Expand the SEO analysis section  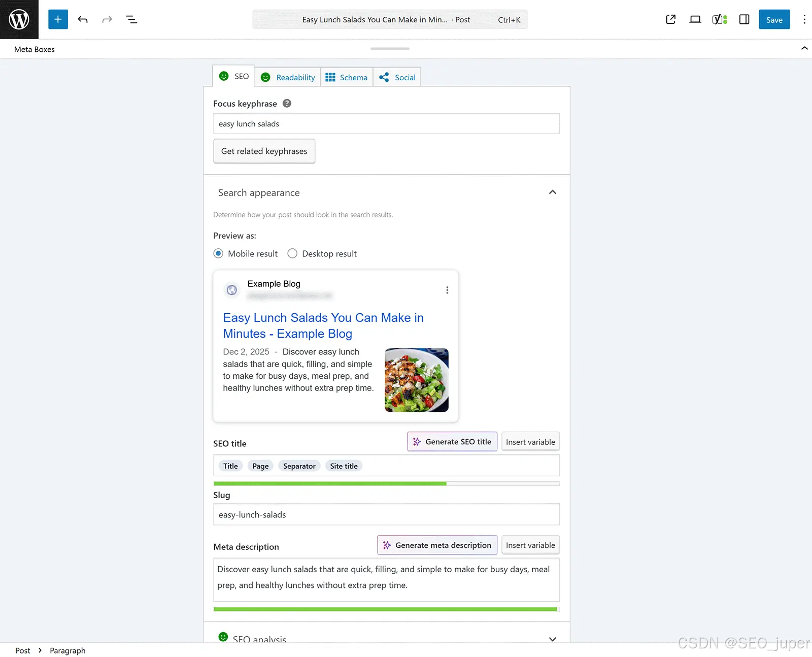click(553, 639)
